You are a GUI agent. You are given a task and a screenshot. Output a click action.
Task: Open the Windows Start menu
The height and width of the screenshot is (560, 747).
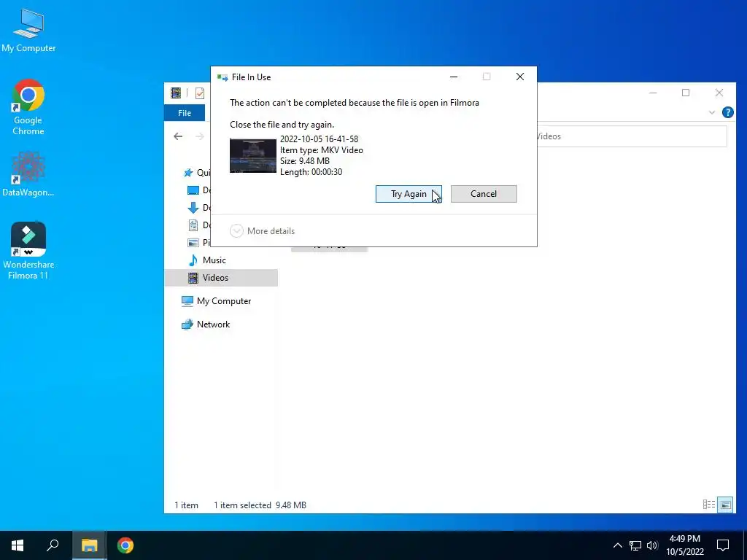point(18,545)
